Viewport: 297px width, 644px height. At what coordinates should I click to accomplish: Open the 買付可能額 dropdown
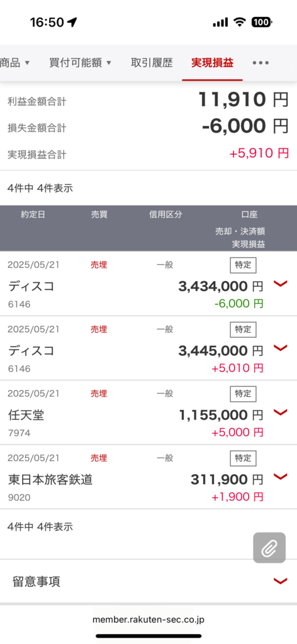[x=80, y=63]
